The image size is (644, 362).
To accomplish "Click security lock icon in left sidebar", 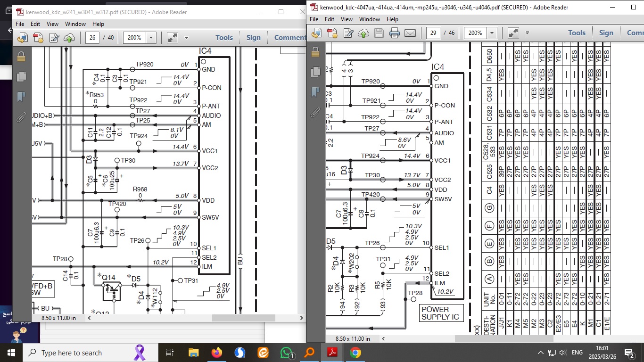I will coord(21,56).
